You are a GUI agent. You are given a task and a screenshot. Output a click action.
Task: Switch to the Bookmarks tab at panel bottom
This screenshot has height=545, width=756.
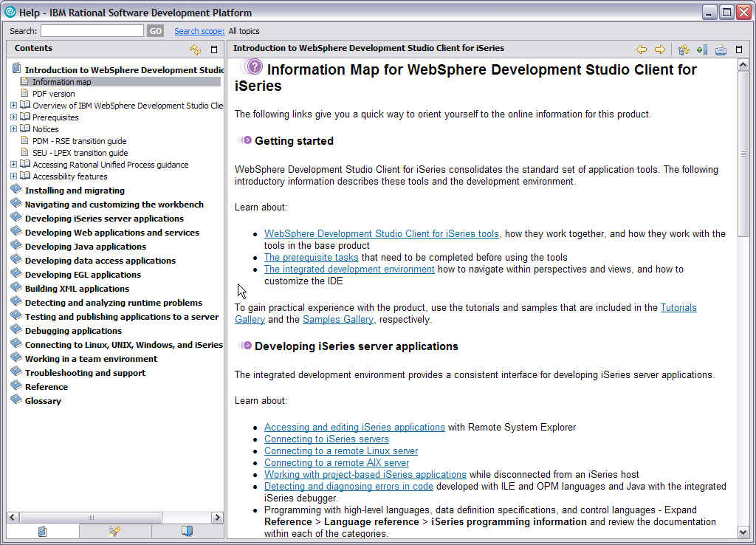pos(187,531)
